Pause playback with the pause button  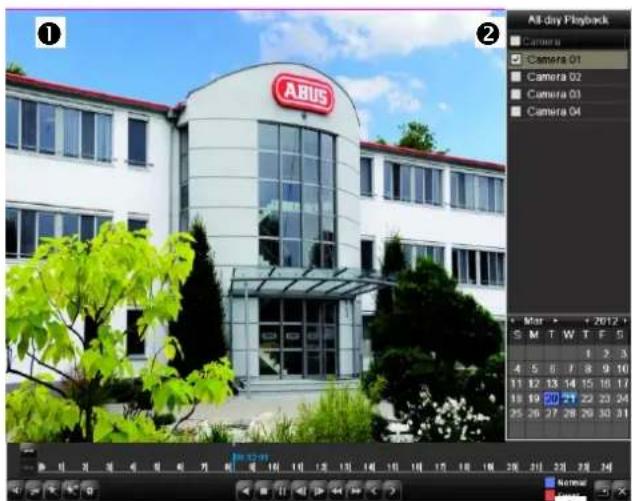point(280,490)
